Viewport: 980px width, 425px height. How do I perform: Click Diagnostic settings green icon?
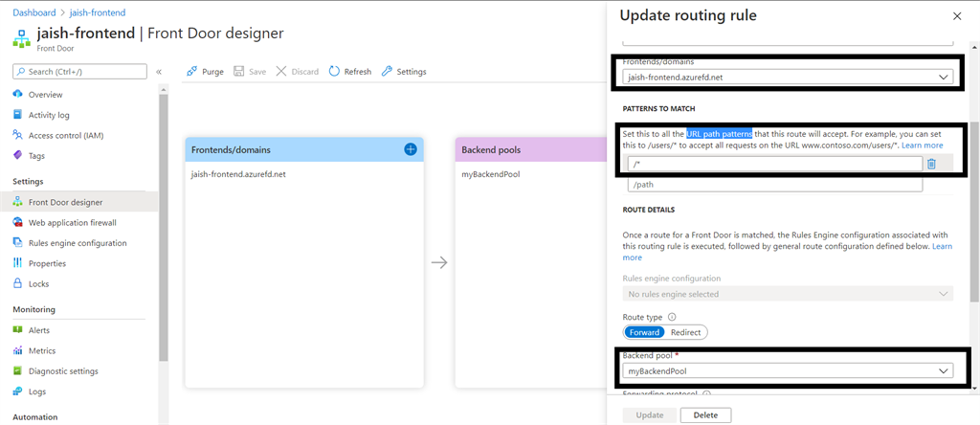[17, 371]
